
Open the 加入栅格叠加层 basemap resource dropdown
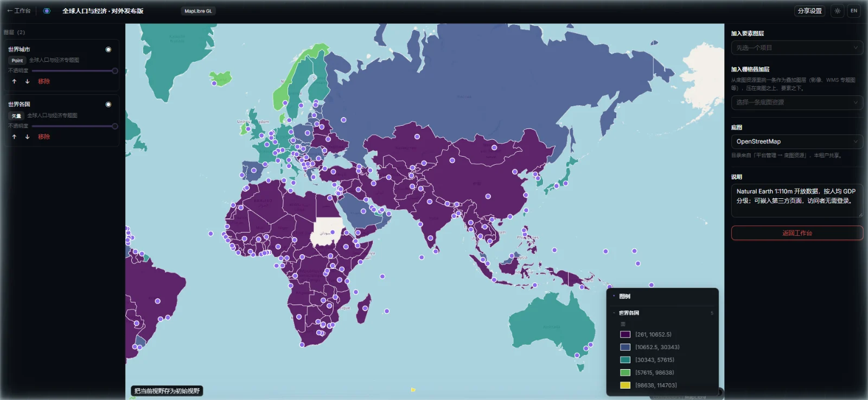(797, 102)
